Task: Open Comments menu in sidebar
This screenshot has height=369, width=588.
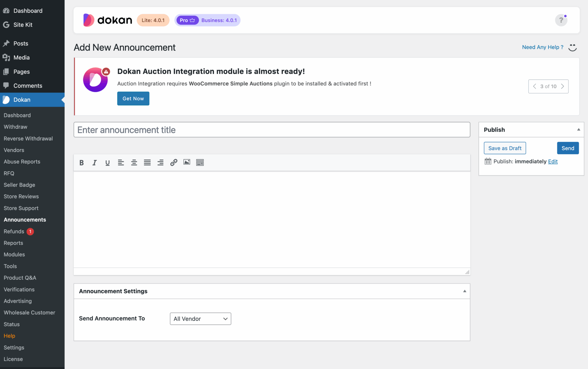Action: coord(32,86)
